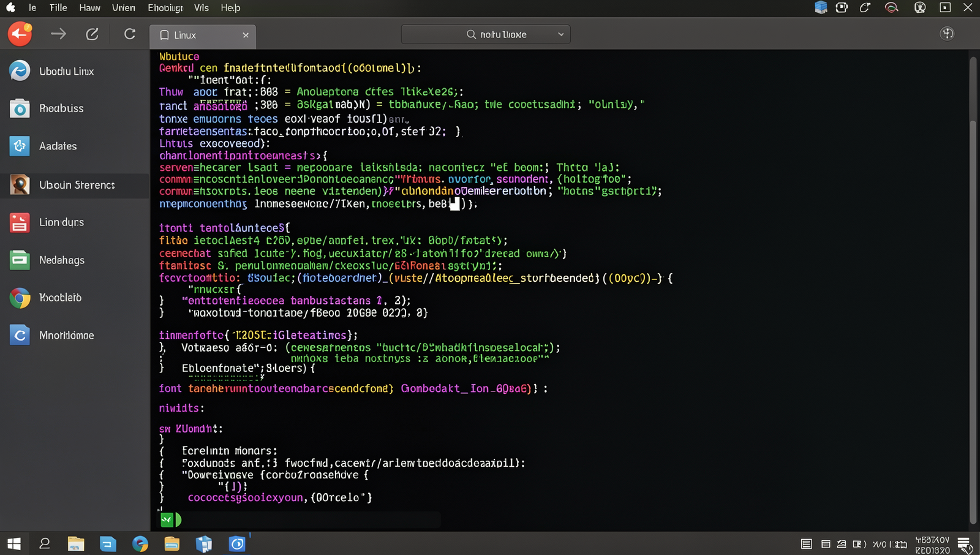Click the edit pencil icon in toolbar

tap(92, 34)
